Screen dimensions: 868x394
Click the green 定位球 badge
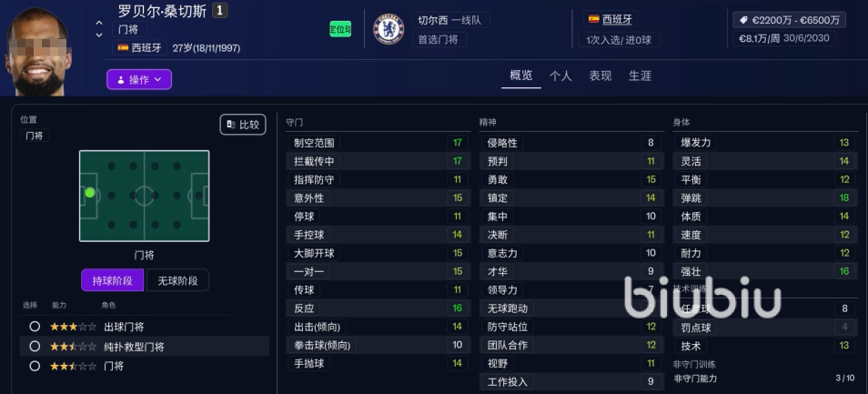click(x=340, y=29)
